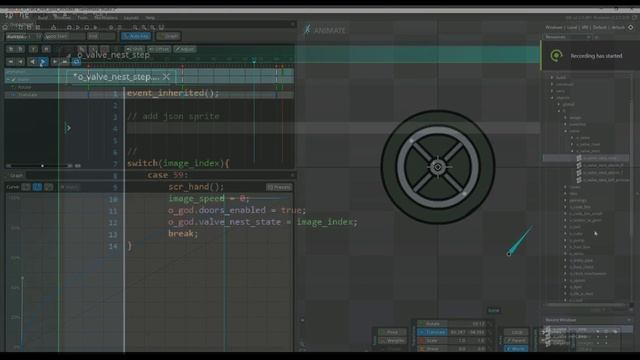Collapse the Recent Windows panel
The height and width of the screenshot is (360, 640).
coord(629,320)
